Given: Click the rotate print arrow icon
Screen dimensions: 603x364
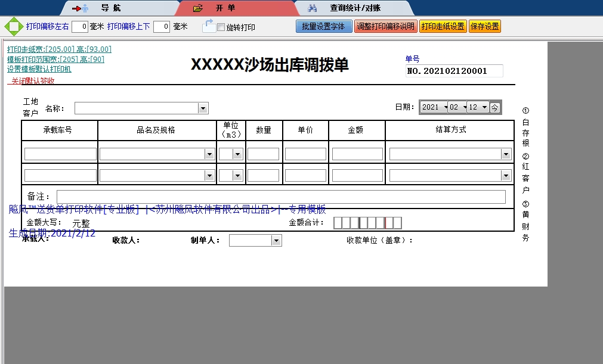Looking at the screenshot, I should point(208,26).
